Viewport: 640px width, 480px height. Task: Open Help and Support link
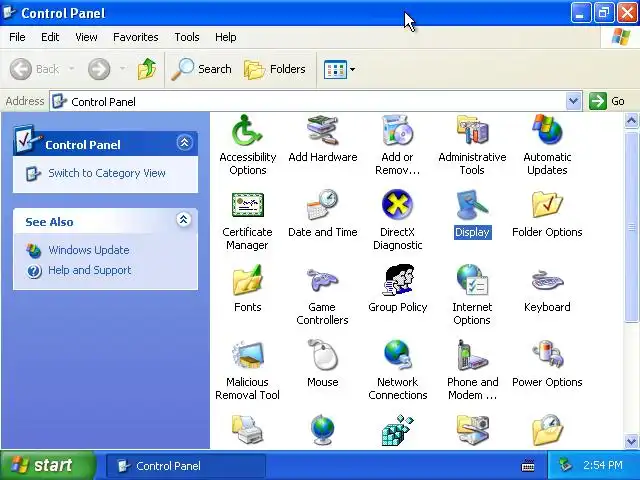point(89,270)
